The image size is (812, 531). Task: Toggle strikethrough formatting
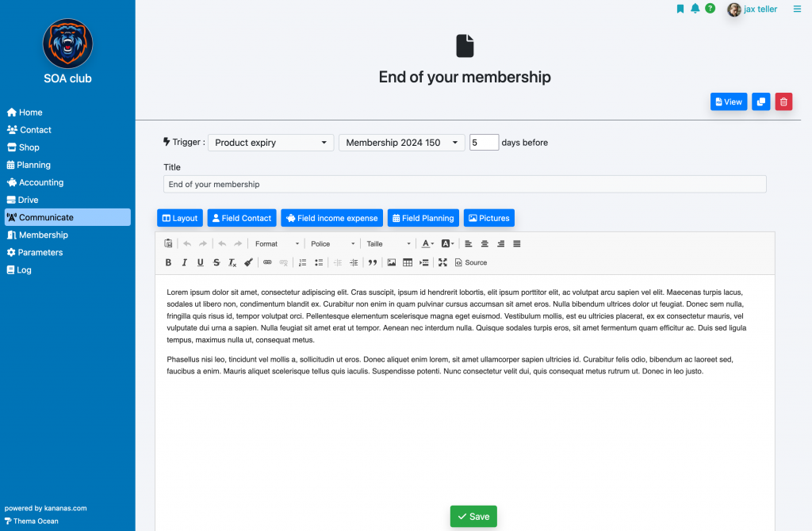pyautogui.click(x=216, y=262)
